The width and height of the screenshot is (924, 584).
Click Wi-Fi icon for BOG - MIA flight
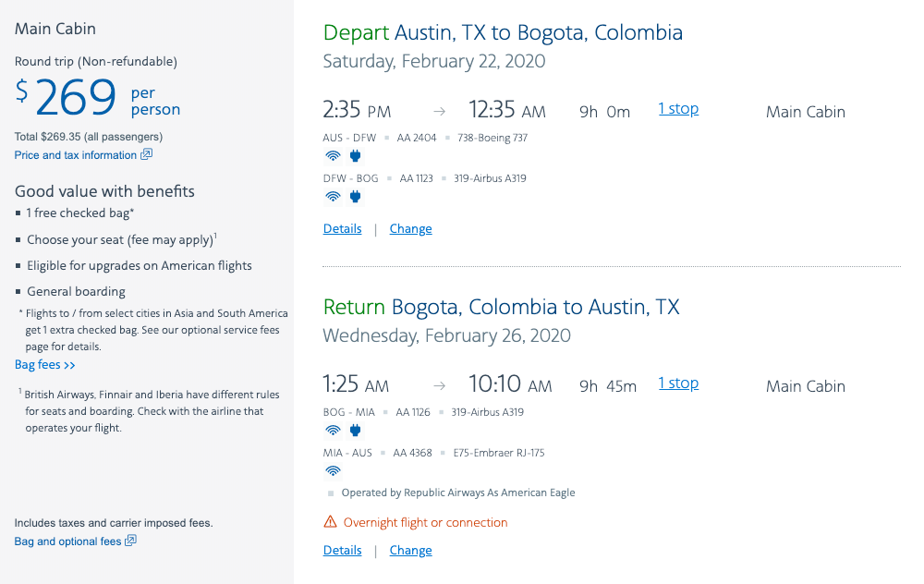[333, 431]
